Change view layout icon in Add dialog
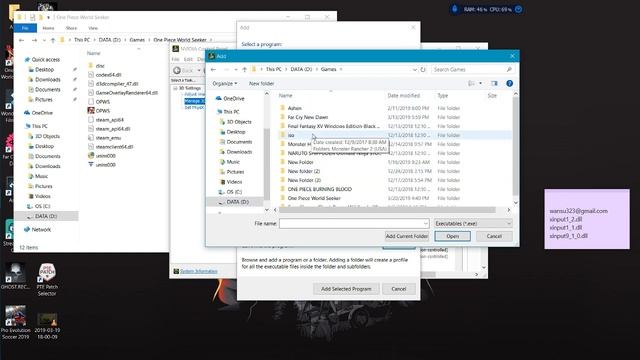Viewport: 640px width, 360px height. (471, 83)
